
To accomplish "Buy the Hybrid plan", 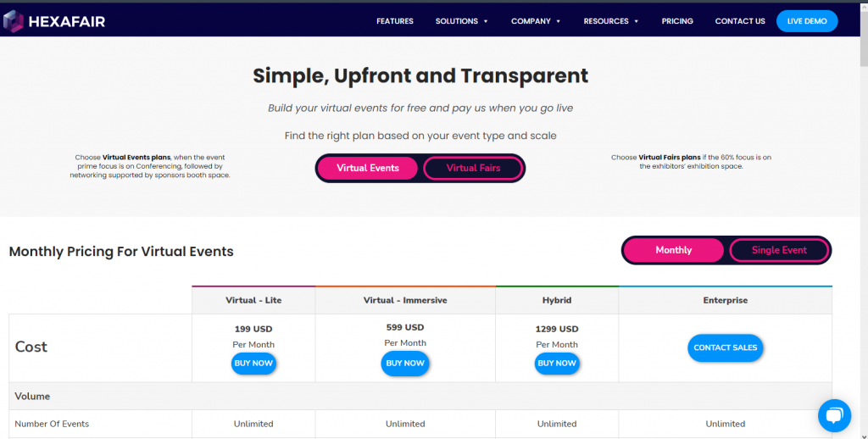I will (x=557, y=364).
